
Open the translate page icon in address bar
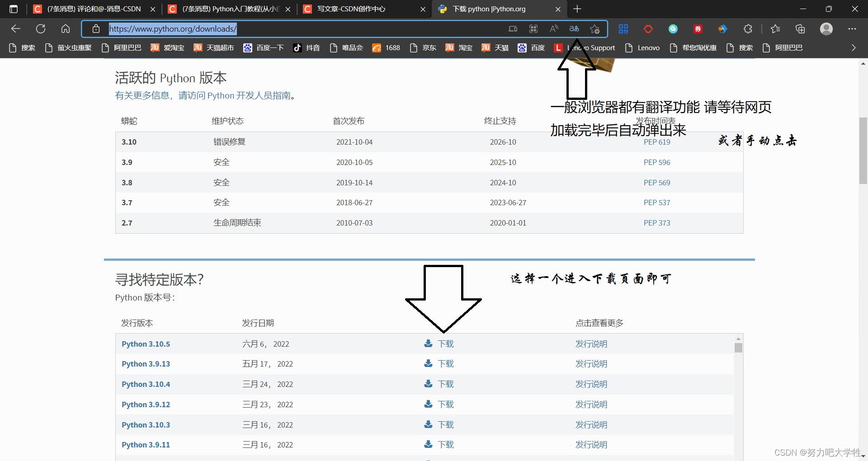[574, 29]
